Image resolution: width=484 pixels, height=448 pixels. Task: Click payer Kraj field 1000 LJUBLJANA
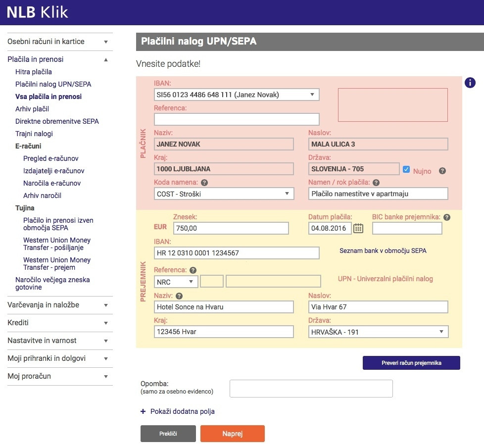pyautogui.click(x=224, y=169)
